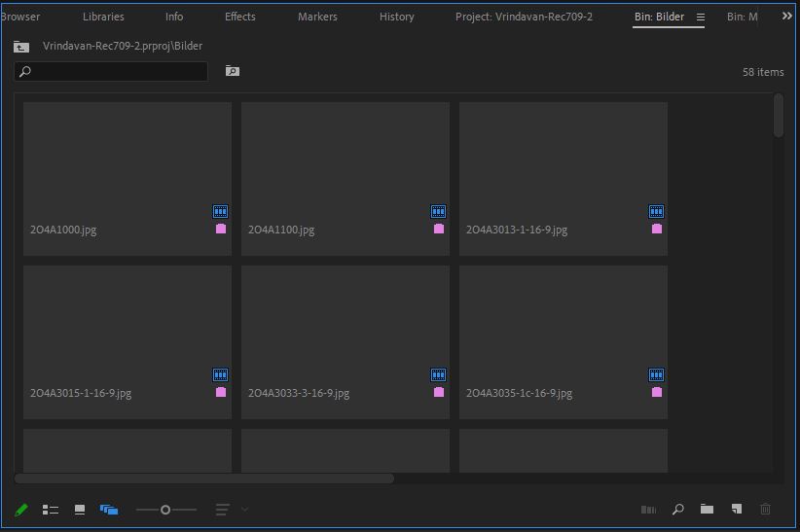
Task: Click the find-in-bin folder search icon
Action: pos(232,71)
